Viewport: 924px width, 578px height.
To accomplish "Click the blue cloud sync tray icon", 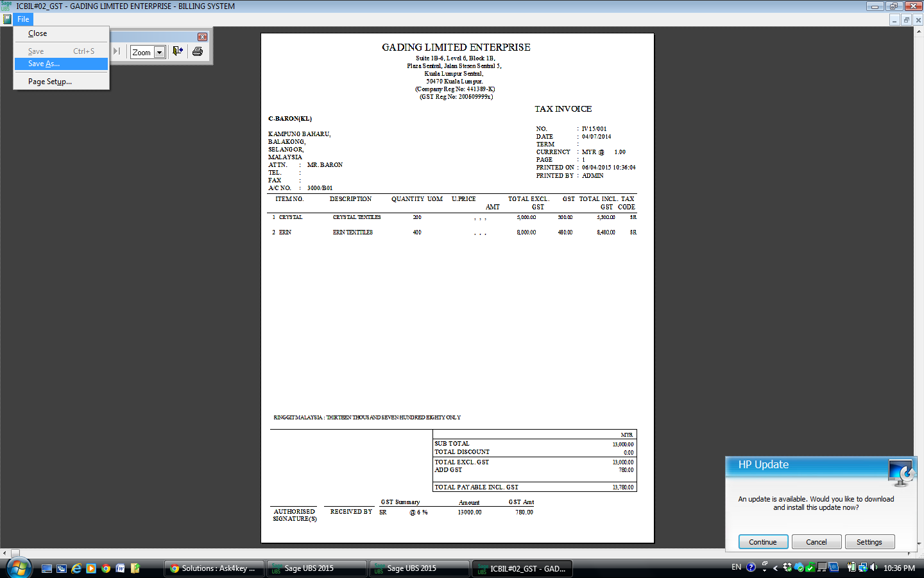I will (799, 568).
